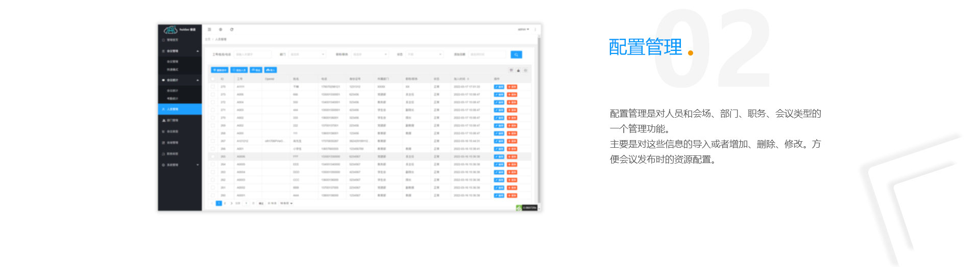The width and height of the screenshot is (980, 267).
Task: Open the 职称/职务 filter dropdown
Action: pyautogui.click(x=370, y=54)
